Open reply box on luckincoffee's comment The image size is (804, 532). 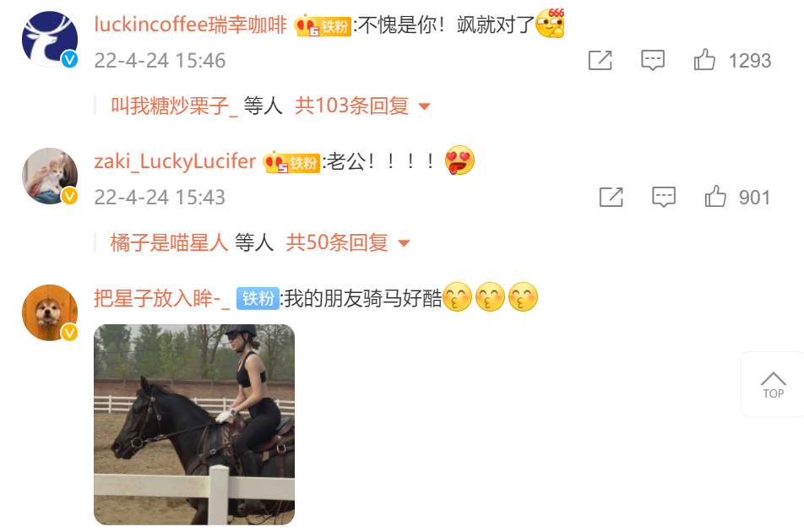coord(653,61)
